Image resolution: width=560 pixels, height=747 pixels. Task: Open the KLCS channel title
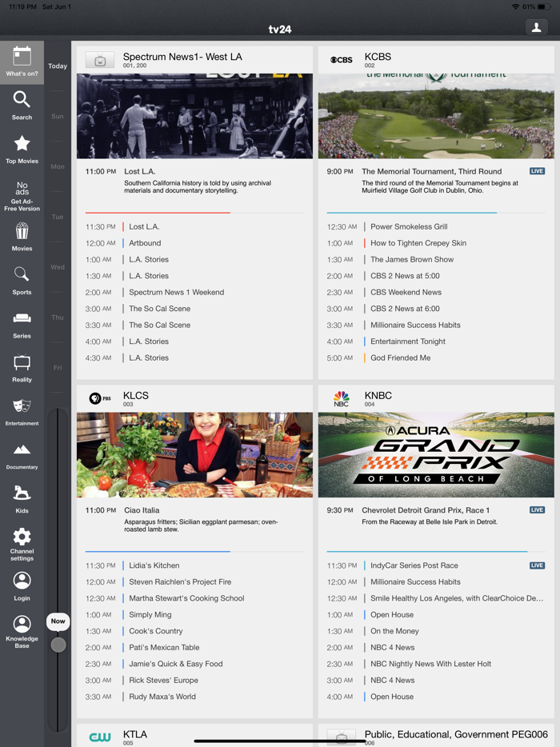click(136, 395)
